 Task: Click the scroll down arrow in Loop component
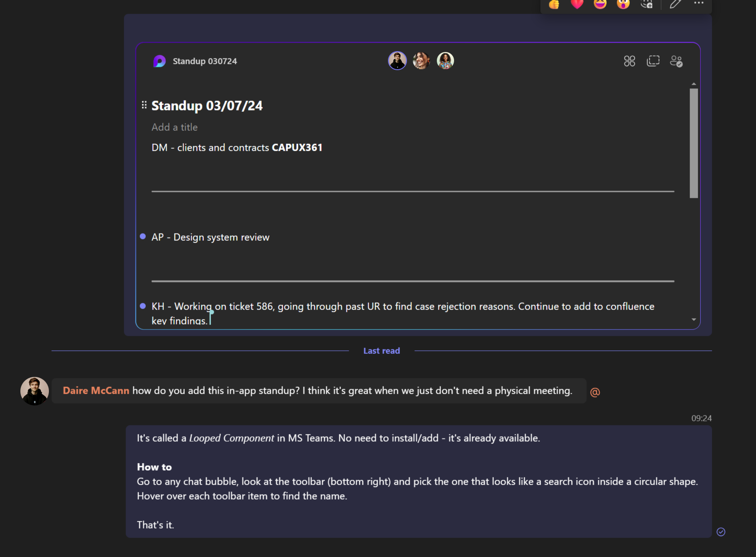(x=694, y=319)
